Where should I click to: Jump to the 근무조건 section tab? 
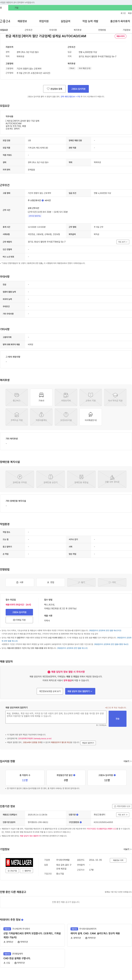(28, 30)
